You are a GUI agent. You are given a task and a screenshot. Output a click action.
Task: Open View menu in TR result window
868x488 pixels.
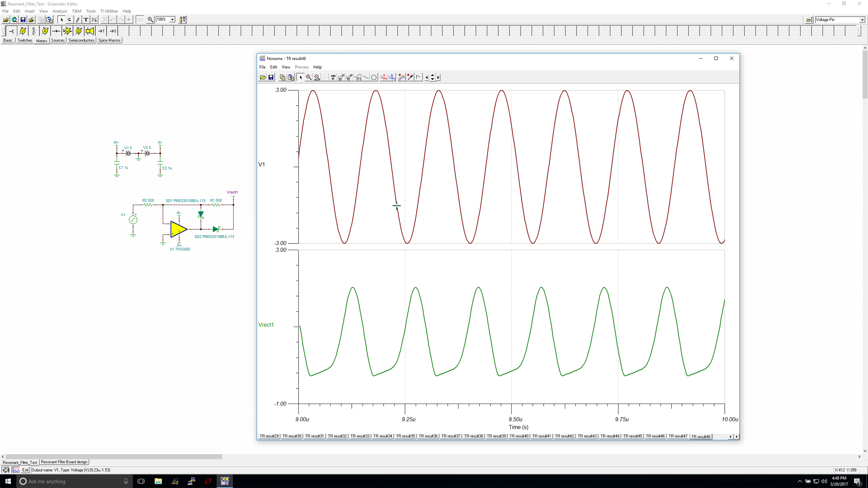point(285,67)
